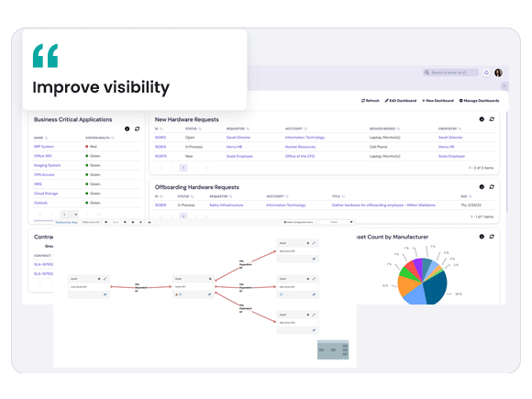
Task: Sort Offboarding requests by Due date
Action: coord(466,196)
